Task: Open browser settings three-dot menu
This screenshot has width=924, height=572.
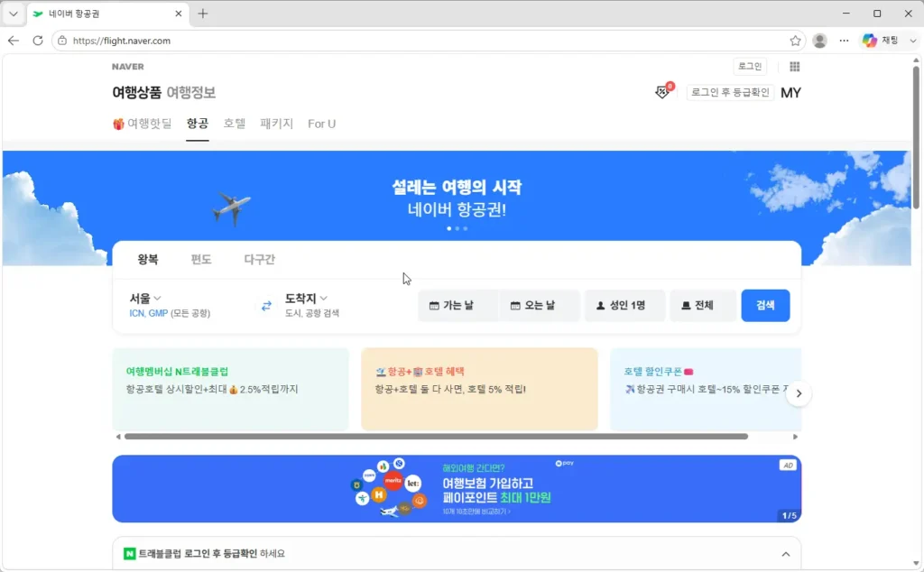Action: pos(844,41)
